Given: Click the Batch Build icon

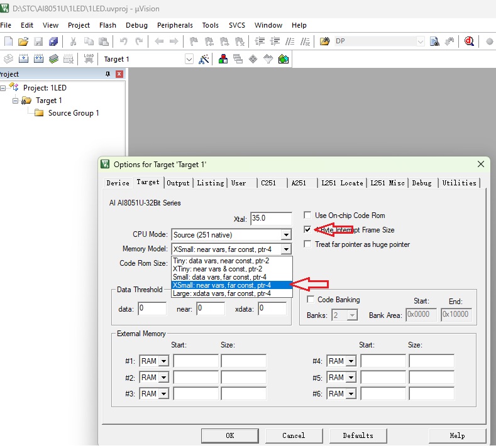Looking at the screenshot, I should tap(54, 59).
